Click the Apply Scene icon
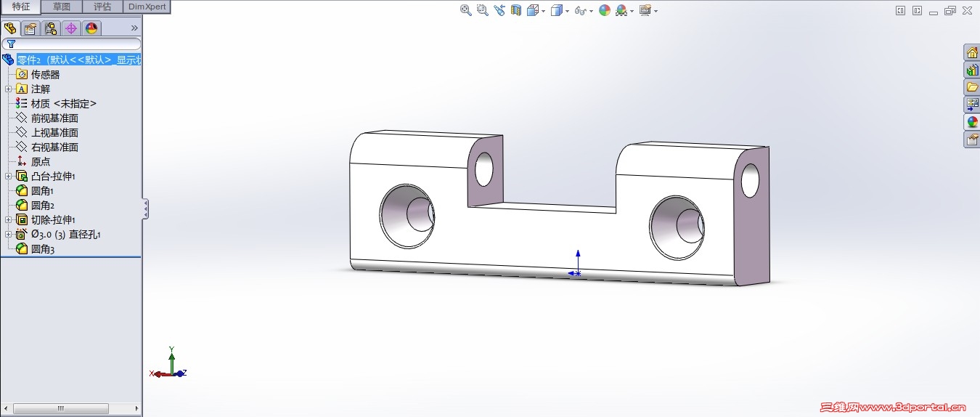 (621, 10)
